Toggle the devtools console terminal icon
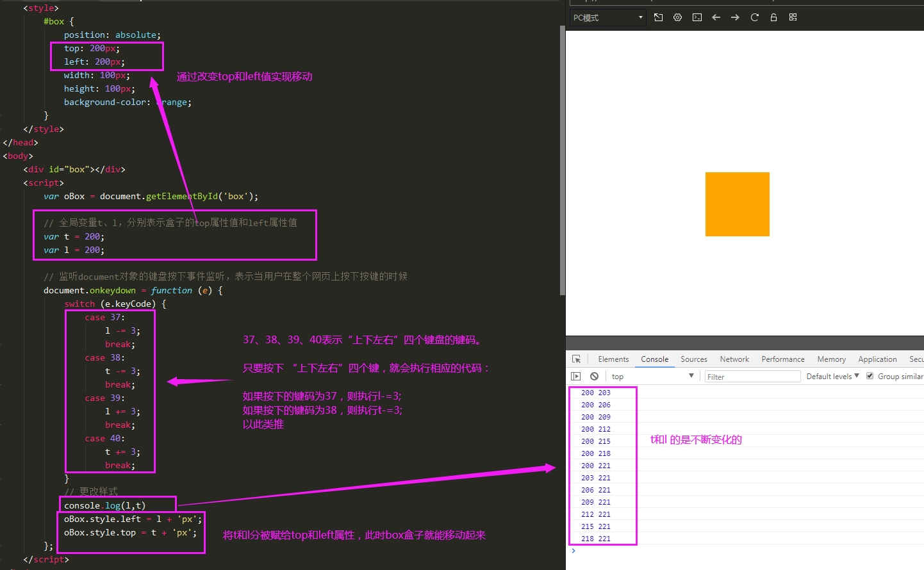Screen dimensions: 924x570 click(x=697, y=17)
